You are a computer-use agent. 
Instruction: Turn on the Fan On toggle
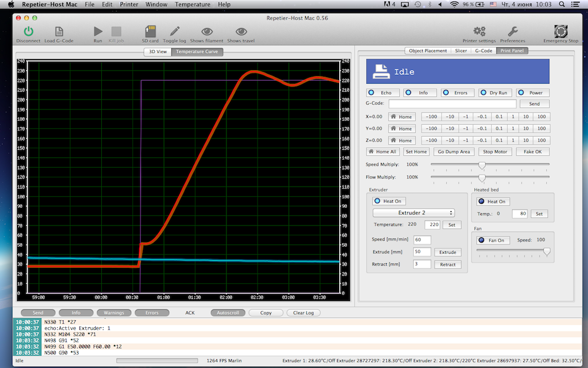(x=492, y=240)
